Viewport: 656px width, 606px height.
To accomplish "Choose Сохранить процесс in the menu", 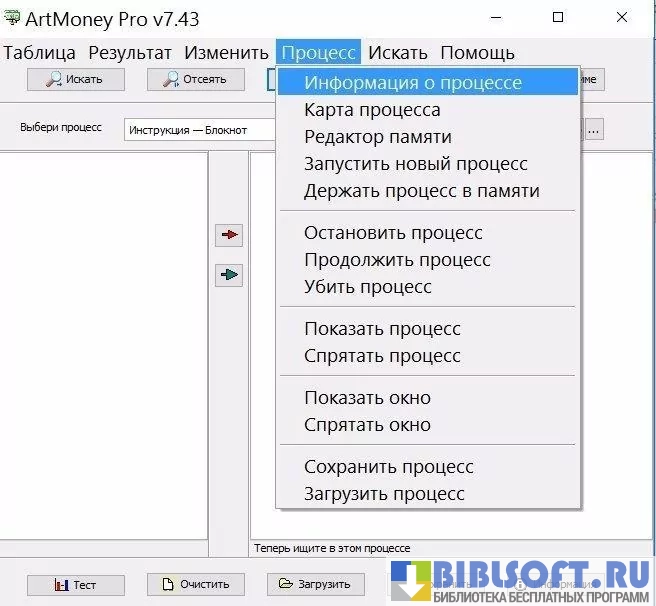I will [389, 467].
